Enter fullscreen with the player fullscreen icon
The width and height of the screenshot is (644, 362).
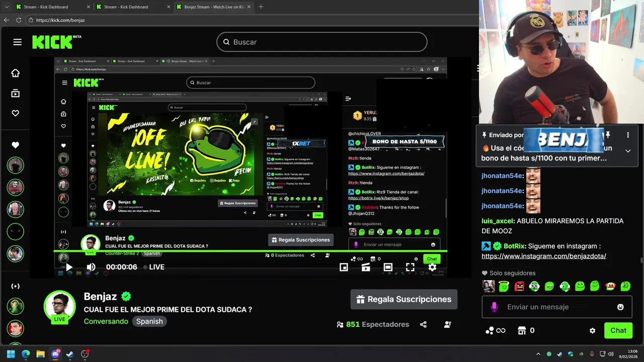(410, 267)
